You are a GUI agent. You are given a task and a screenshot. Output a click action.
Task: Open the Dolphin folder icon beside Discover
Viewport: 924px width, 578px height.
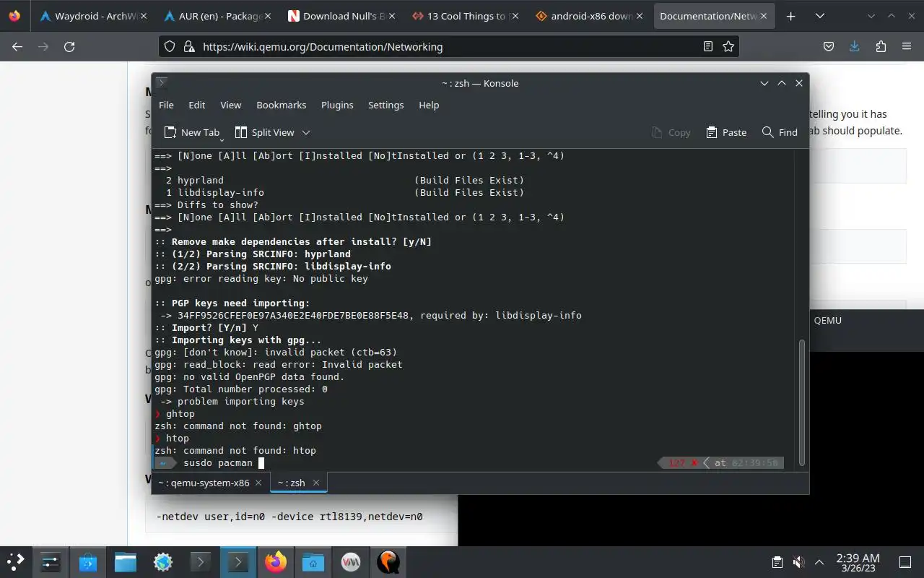126,561
